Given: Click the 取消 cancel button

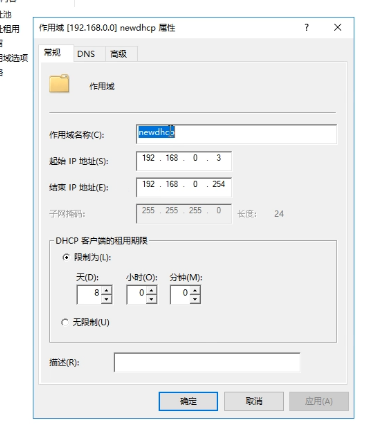Looking at the screenshot, I should 254,401.
